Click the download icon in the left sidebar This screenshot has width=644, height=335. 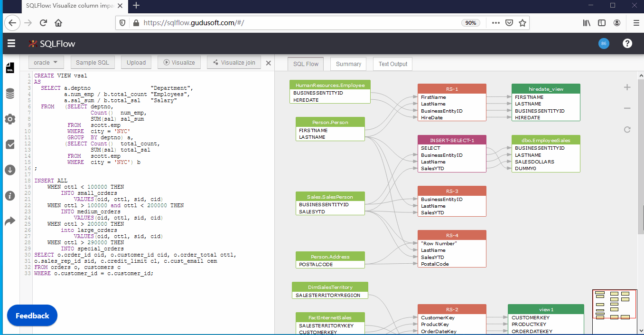pyautogui.click(x=9, y=170)
